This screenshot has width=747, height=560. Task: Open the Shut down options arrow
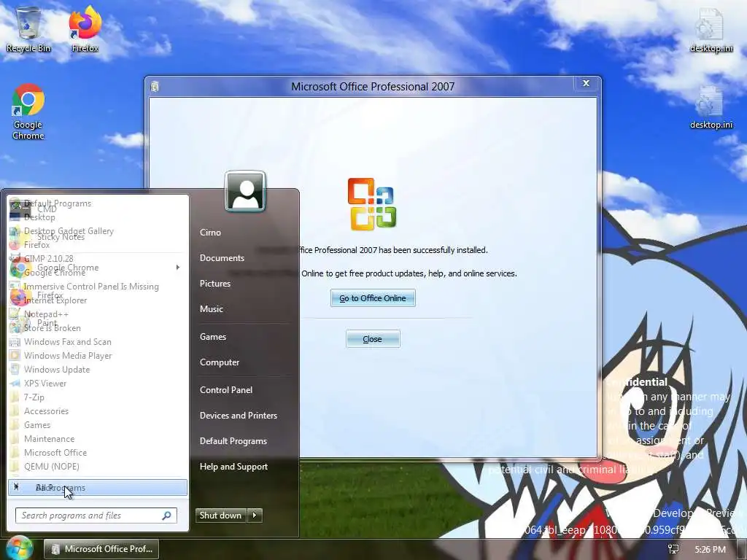pyautogui.click(x=255, y=516)
